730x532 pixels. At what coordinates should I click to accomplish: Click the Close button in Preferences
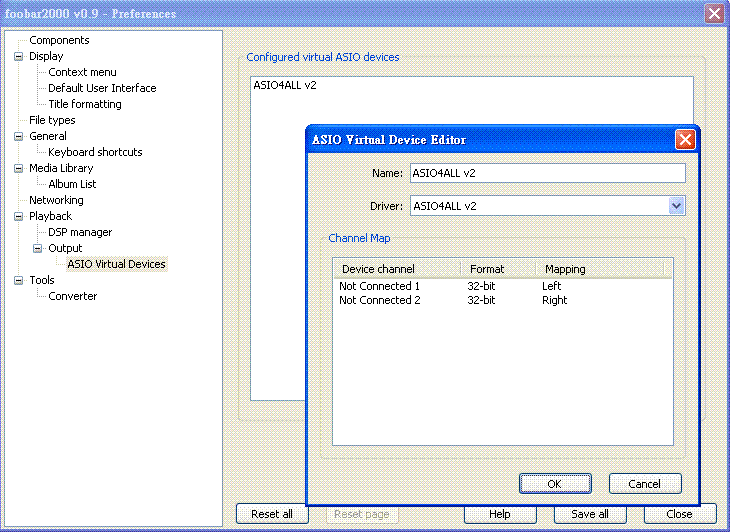click(680, 514)
